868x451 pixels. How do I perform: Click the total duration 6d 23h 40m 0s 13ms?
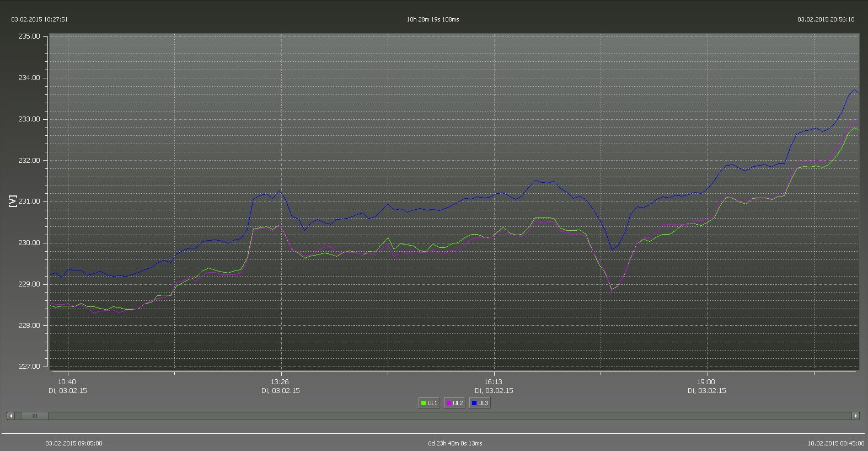[455, 443]
